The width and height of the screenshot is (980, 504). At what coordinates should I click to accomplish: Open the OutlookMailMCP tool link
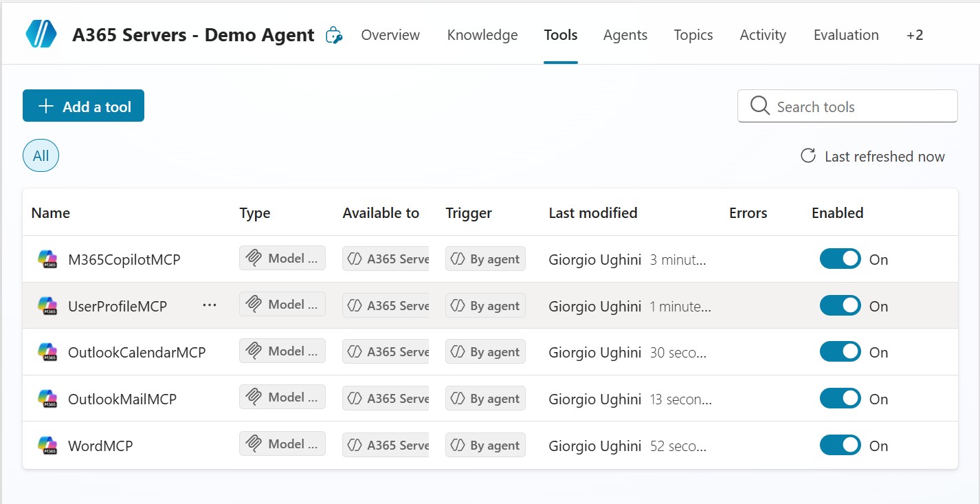coord(122,399)
